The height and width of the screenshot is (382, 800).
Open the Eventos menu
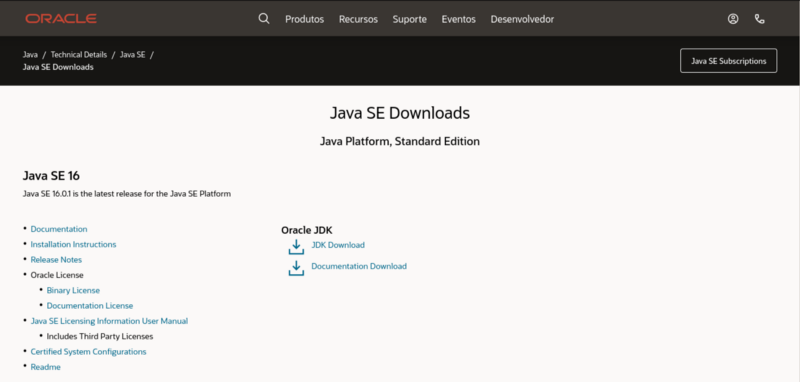pyautogui.click(x=459, y=19)
